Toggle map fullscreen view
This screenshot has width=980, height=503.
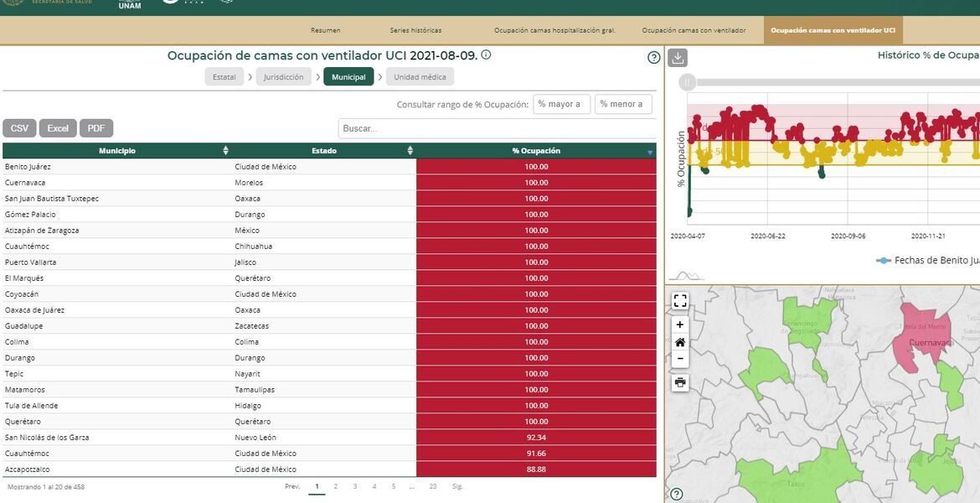680,300
